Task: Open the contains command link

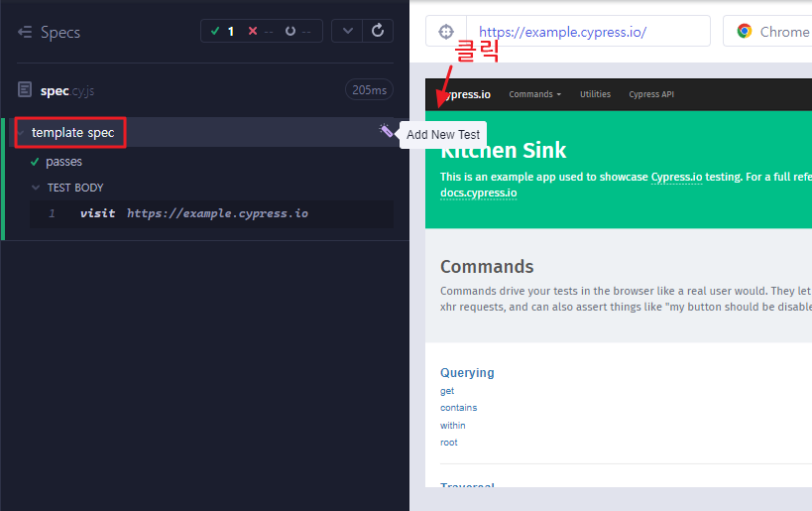Action: [x=458, y=408]
